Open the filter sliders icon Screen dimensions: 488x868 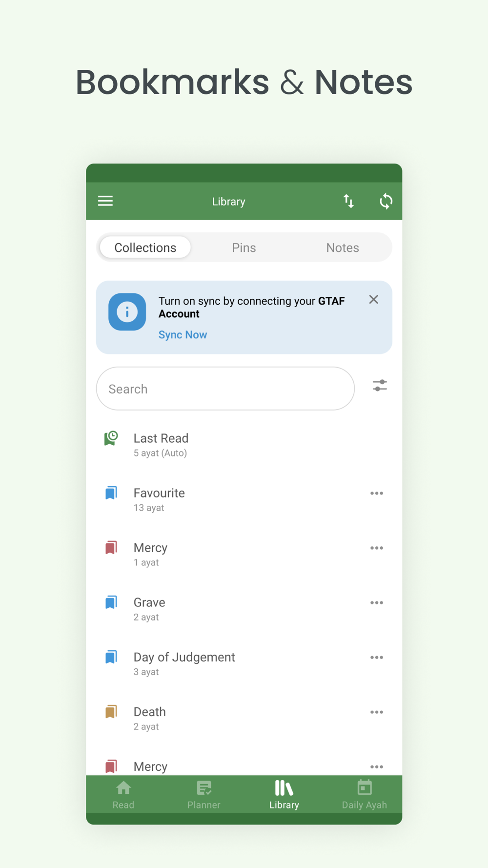pyautogui.click(x=380, y=386)
